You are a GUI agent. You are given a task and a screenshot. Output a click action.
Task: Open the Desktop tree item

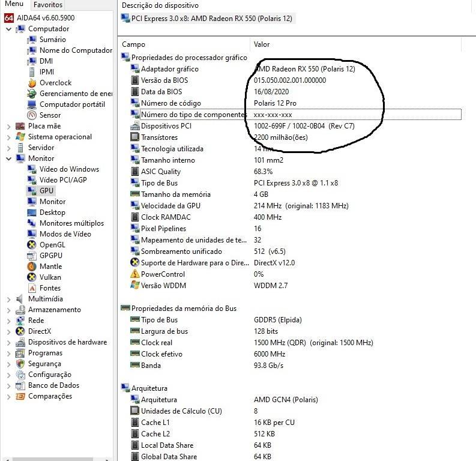tap(52, 212)
